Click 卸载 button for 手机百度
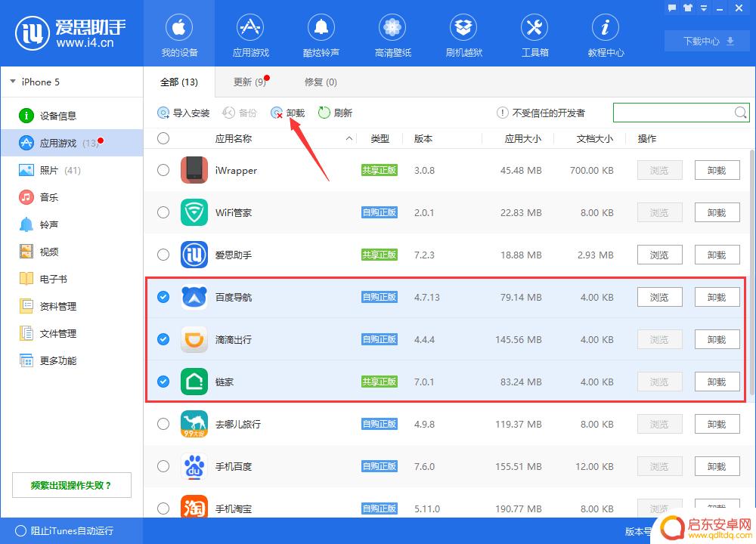The width and height of the screenshot is (756, 544). point(717,466)
